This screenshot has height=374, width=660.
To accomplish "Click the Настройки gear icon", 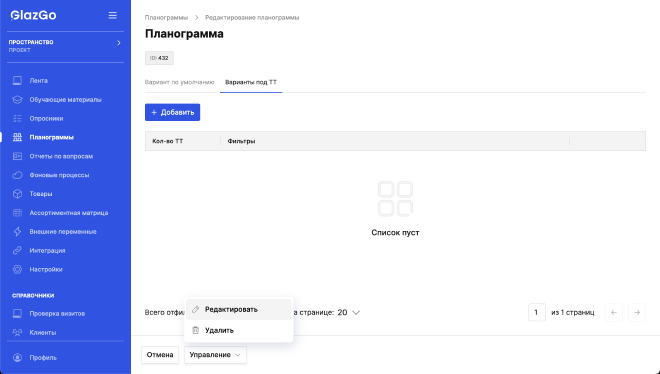I will [x=17, y=269].
